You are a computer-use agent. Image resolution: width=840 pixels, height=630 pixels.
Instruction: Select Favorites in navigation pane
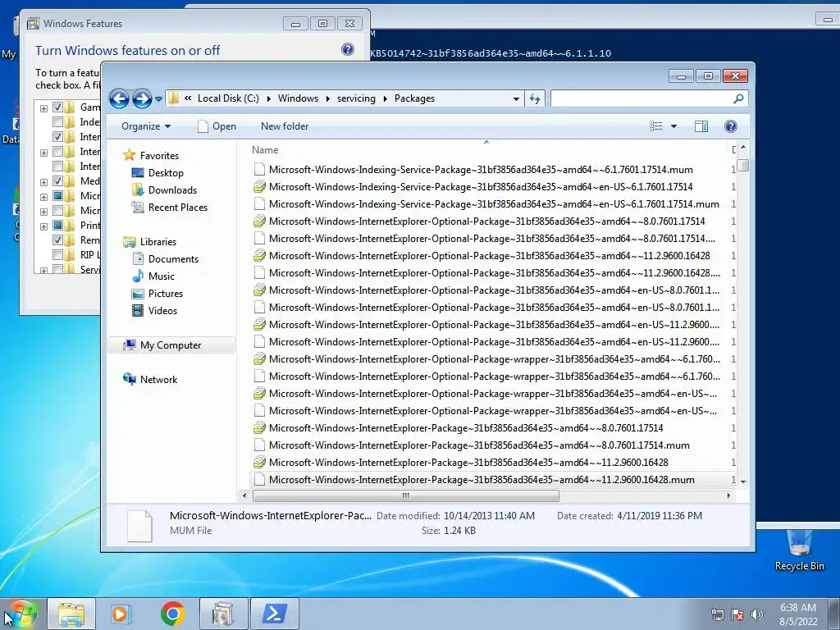click(159, 156)
